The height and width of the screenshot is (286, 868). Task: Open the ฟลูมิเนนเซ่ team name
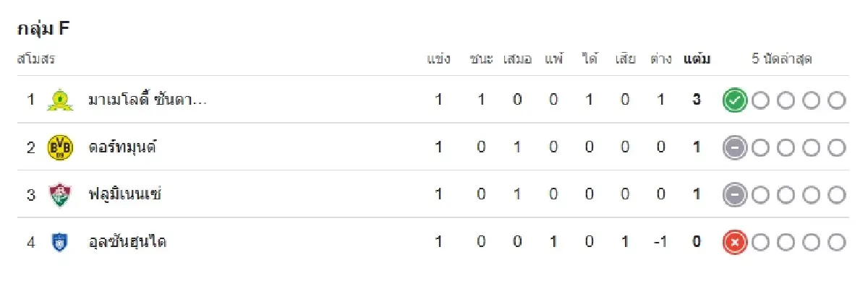click(x=124, y=195)
